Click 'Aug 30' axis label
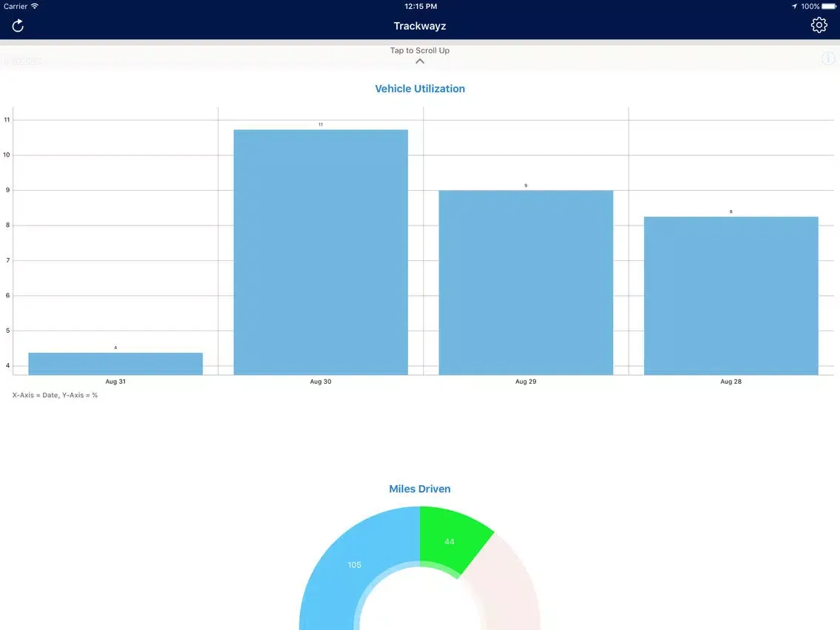This screenshot has height=630, width=840. 320,382
